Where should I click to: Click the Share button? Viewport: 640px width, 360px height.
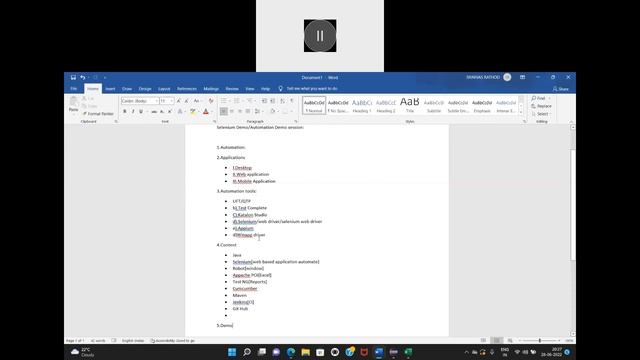coord(560,89)
